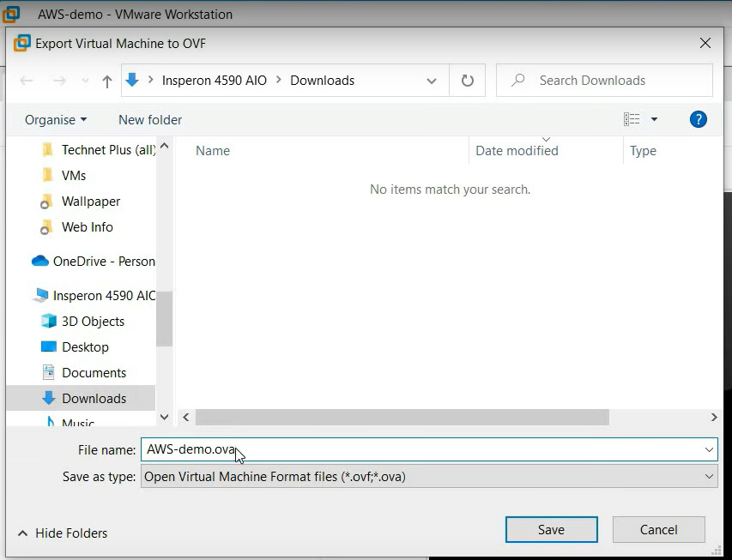Viewport: 732px width, 560px height.
Task: Click the File name input field
Action: (429, 449)
